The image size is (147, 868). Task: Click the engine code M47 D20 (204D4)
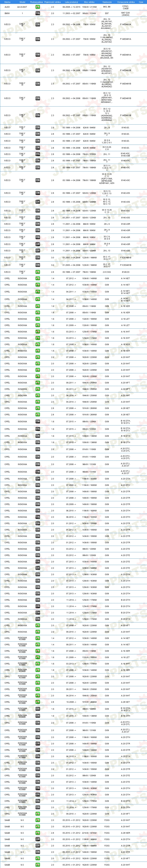pyautogui.click(x=126, y=14)
